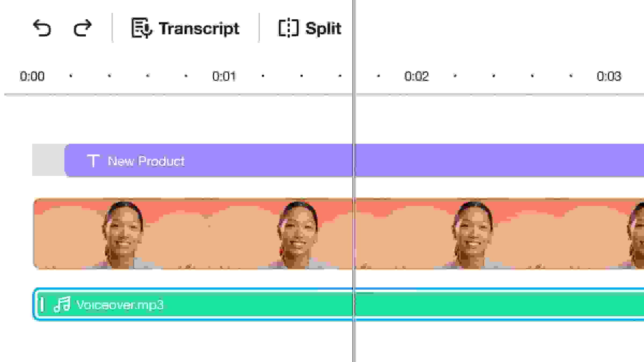This screenshot has height=362, width=644.
Task: Jump to the 0:01 mark on ruler
Action: 224,76
